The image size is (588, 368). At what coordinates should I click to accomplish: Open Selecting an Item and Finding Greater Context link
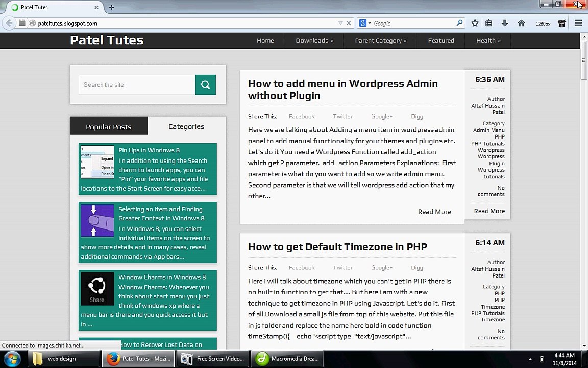[161, 214]
